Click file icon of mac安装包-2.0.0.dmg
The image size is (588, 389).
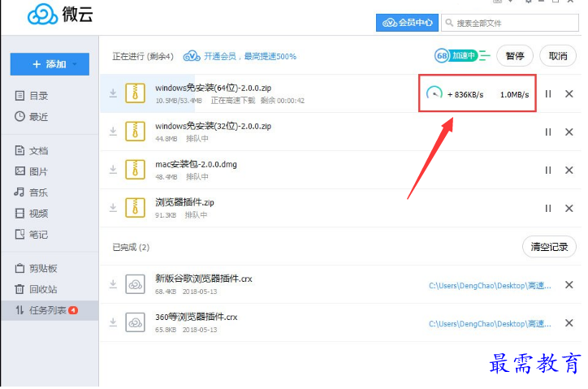click(x=135, y=170)
